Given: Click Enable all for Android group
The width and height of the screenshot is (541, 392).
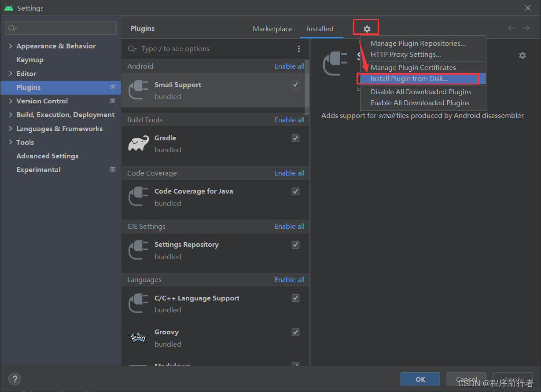Looking at the screenshot, I should [289, 66].
